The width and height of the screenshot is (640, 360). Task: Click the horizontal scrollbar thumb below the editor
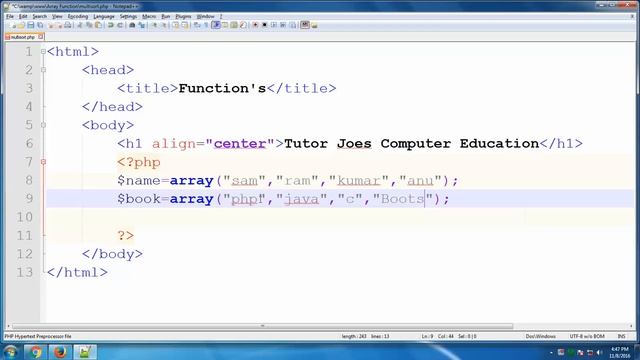[x=262, y=326]
